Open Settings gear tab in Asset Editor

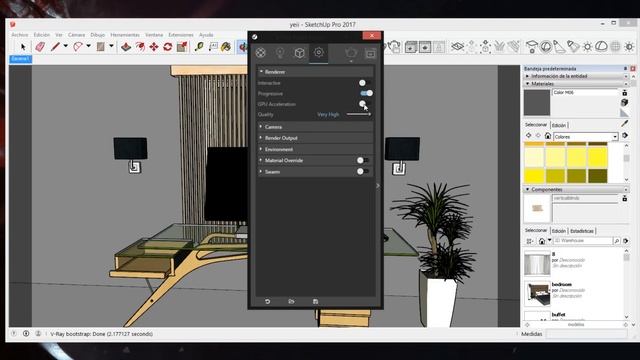(x=319, y=53)
